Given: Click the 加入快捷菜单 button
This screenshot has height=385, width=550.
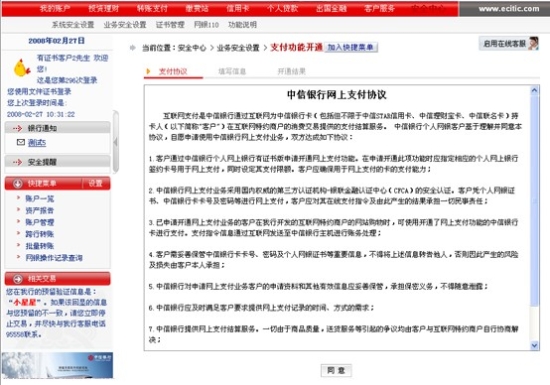Looking at the screenshot, I should [350, 47].
